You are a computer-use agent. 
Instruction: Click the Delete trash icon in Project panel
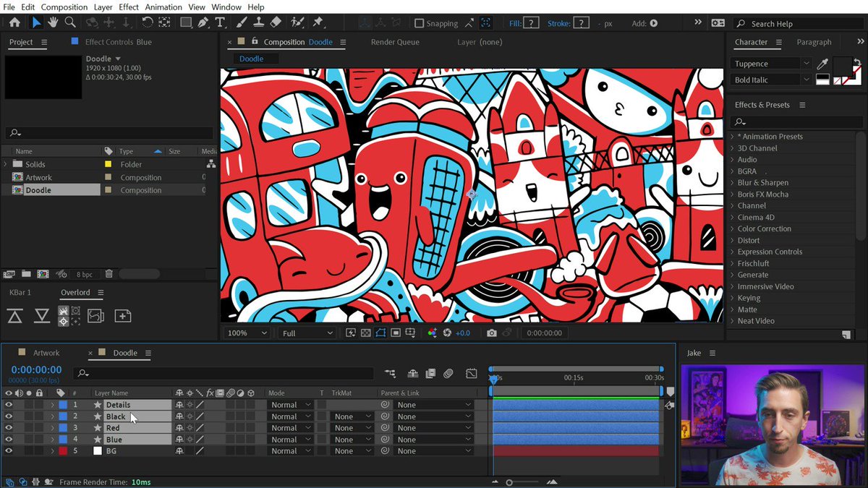(109, 274)
